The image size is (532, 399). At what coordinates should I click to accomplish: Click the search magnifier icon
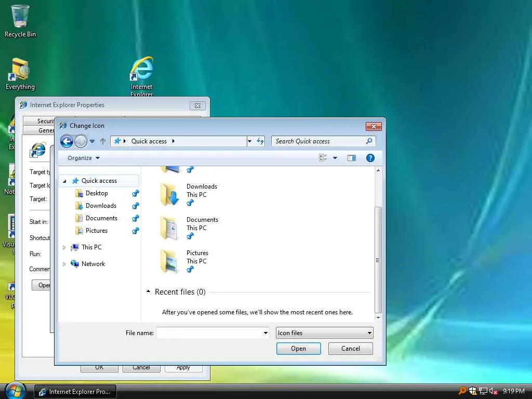click(369, 141)
